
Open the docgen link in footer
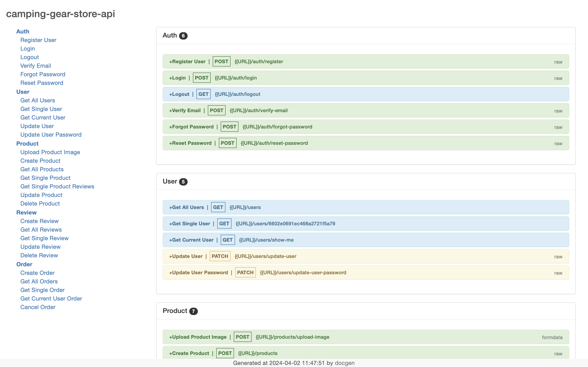[345, 363]
